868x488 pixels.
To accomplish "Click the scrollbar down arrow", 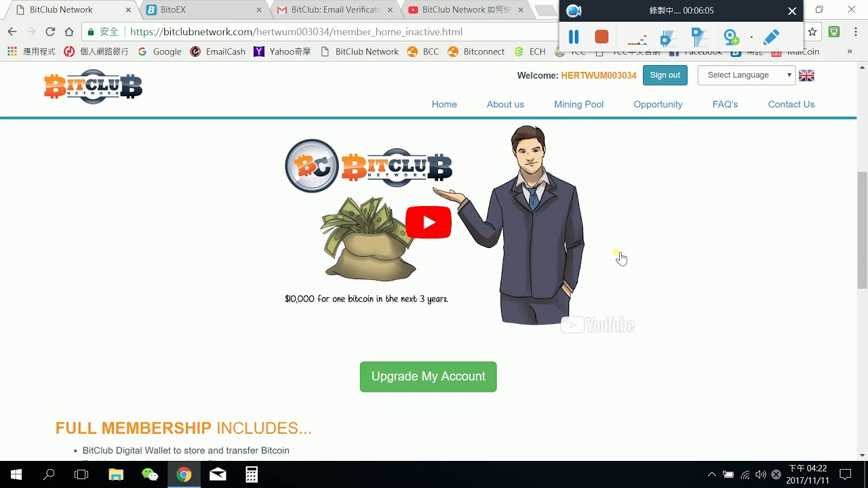I will 862,455.
